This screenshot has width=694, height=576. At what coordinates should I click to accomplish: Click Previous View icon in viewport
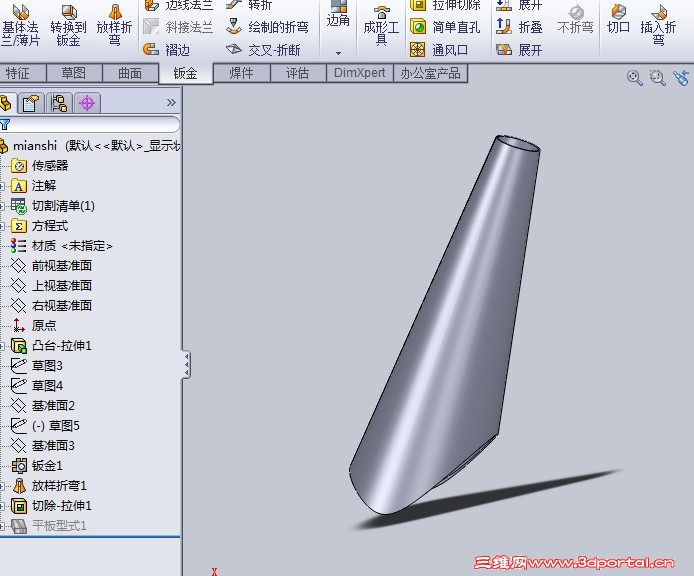pyautogui.click(x=681, y=77)
